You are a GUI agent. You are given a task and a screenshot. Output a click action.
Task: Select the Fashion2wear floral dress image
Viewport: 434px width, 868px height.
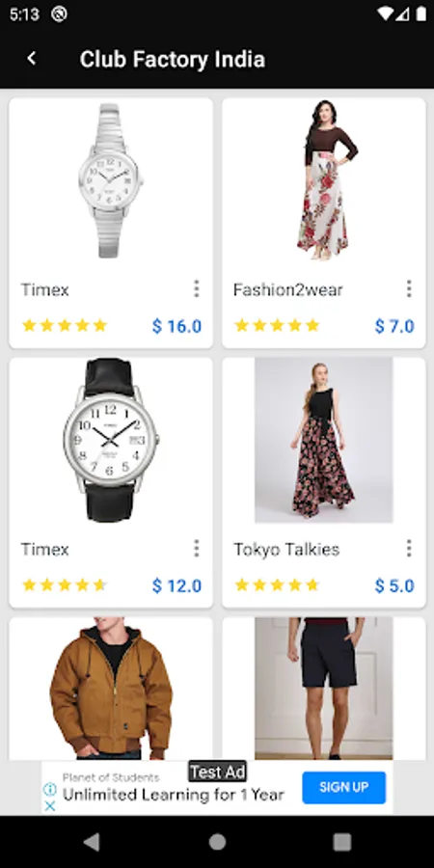coord(329,180)
